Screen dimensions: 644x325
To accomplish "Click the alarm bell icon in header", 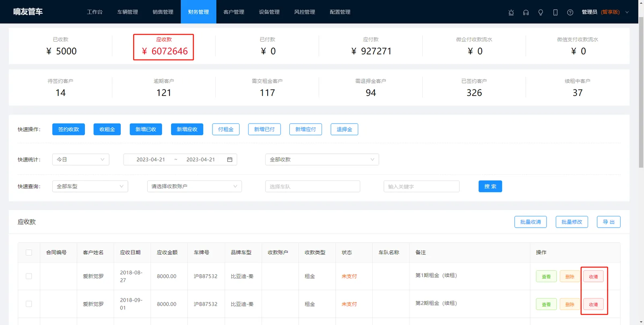I will [x=511, y=12].
